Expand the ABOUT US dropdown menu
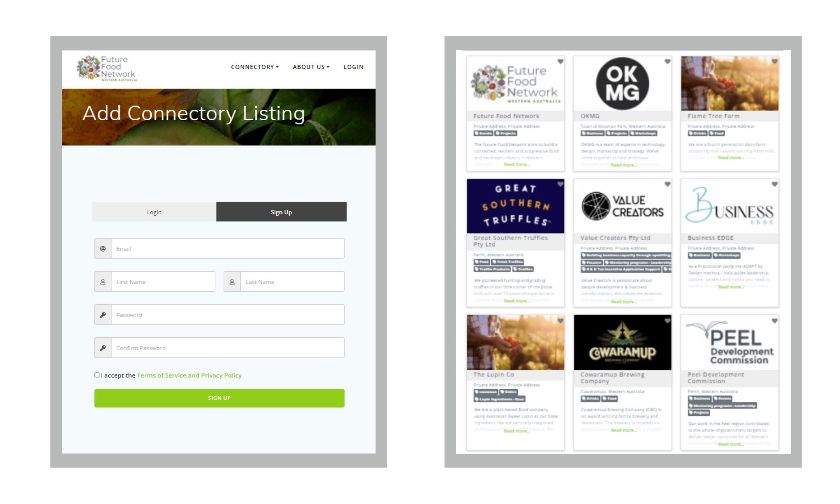This screenshot has height=504, width=840. (310, 67)
